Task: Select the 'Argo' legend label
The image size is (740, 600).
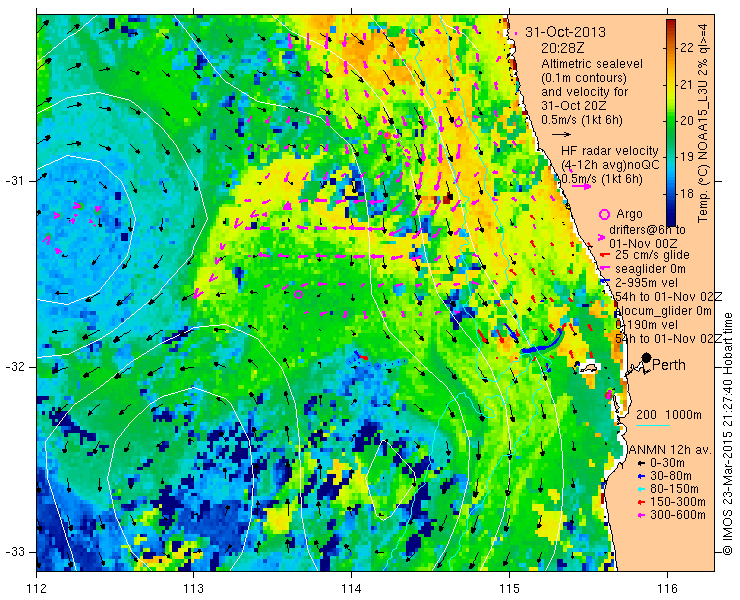Action: (629, 214)
